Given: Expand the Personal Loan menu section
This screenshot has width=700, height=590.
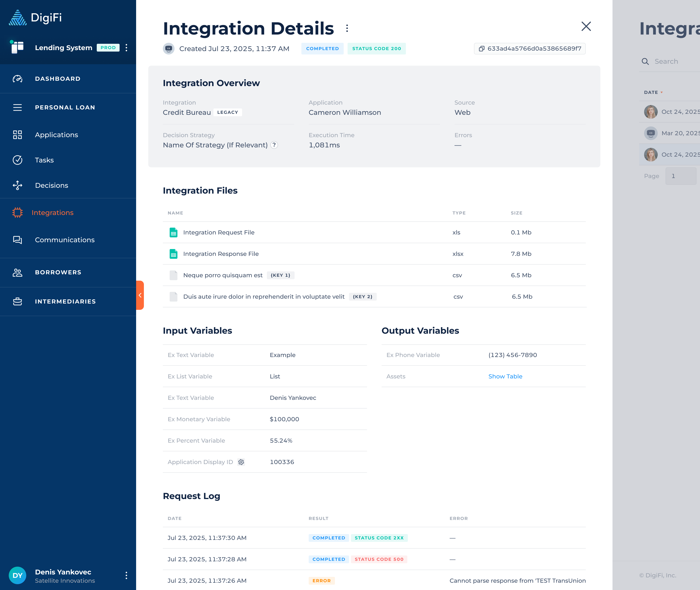Looking at the screenshot, I should 65,107.
